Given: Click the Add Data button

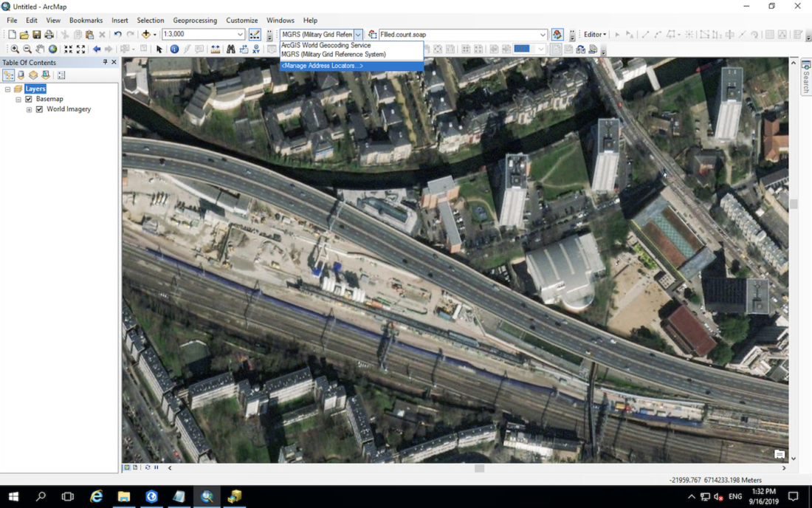Looking at the screenshot, I should point(146,35).
